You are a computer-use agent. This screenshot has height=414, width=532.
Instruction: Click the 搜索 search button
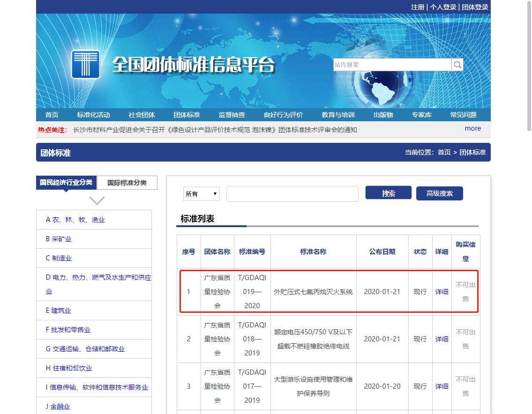click(388, 192)
